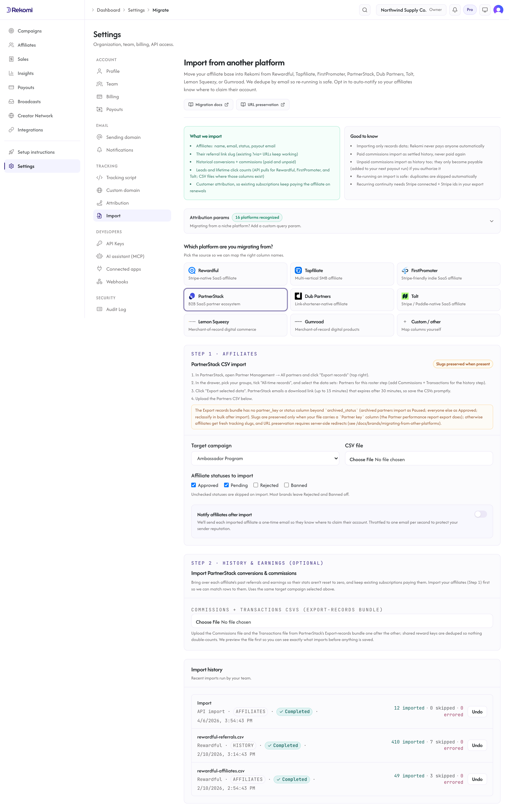Check the Banned status checkbox

[x=286, y=485]
